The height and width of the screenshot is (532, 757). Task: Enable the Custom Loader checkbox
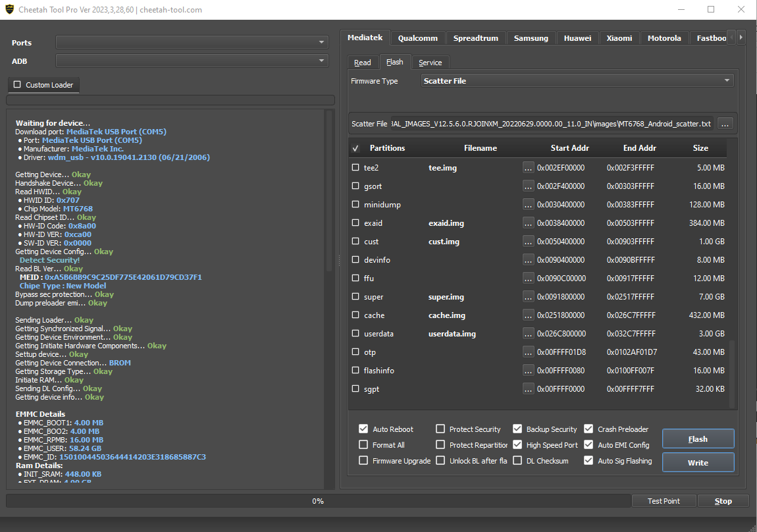[x=17, y=84]
